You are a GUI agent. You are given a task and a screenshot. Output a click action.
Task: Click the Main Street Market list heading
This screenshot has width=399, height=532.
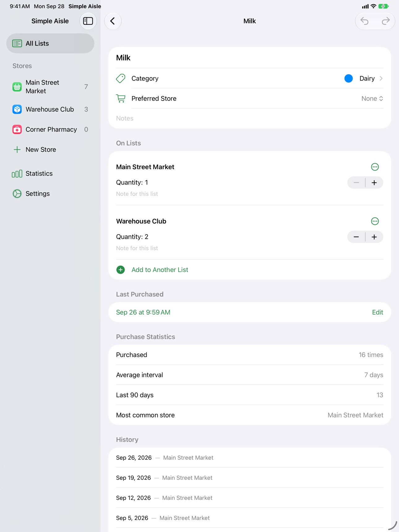[145, 167]
